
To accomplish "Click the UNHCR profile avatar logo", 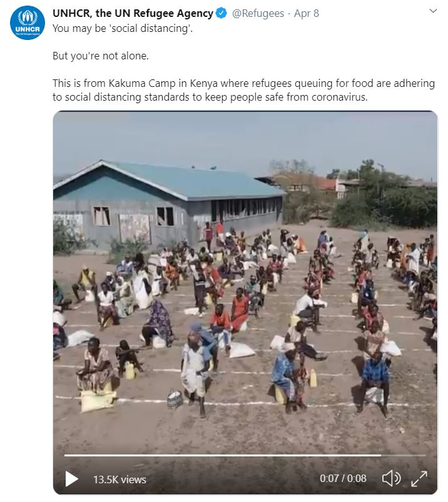I will tap(28, 23).
